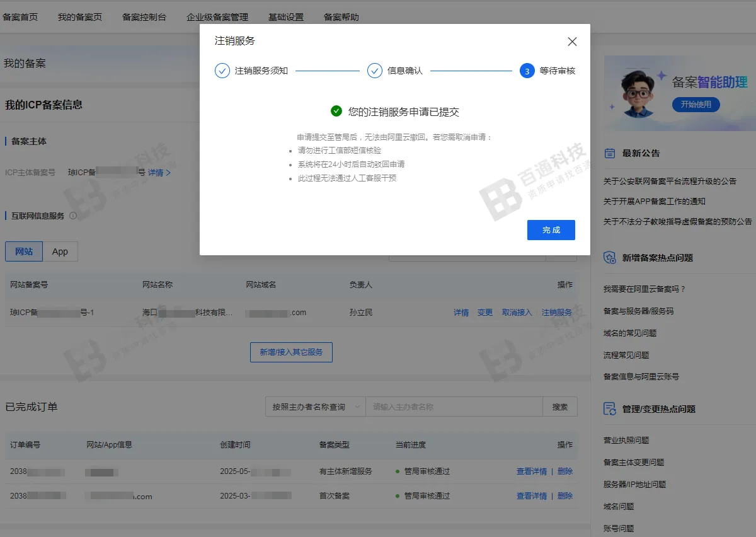Click the 完成 button
Viewport: 756px width, 537px height.
(x=551, y=230)
